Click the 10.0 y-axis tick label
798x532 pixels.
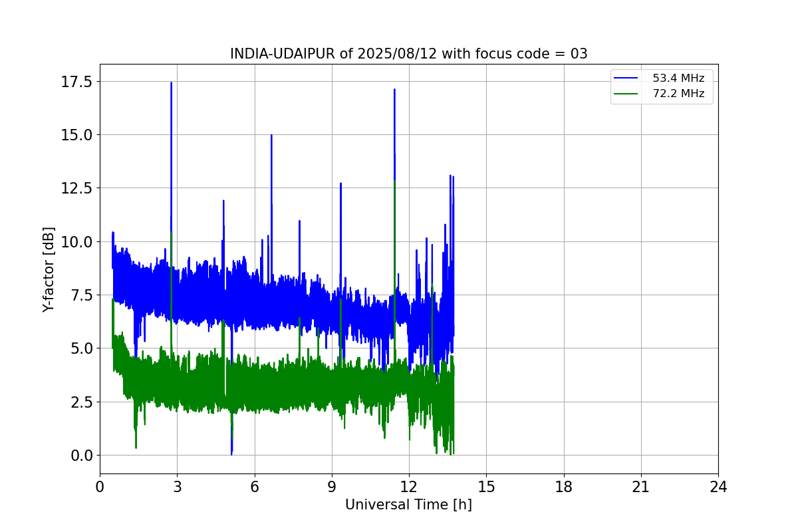(78, 241)
